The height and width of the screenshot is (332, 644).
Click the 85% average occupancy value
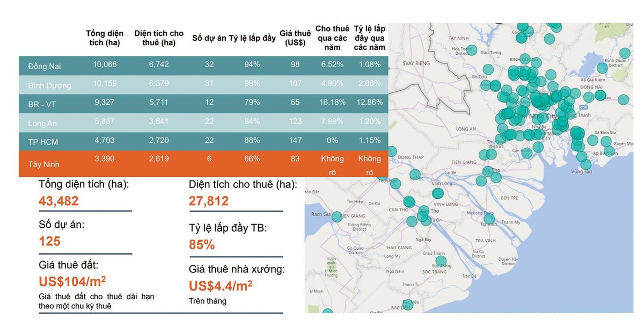[x=201, y=244]
